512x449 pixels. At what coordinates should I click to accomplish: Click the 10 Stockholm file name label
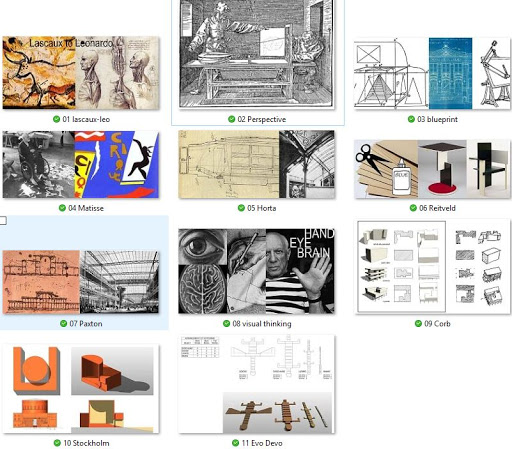[86, 443]
